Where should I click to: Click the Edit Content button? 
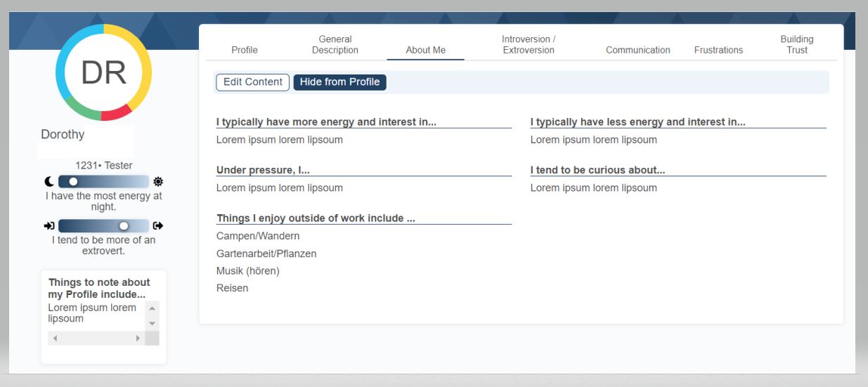(253, 82)
